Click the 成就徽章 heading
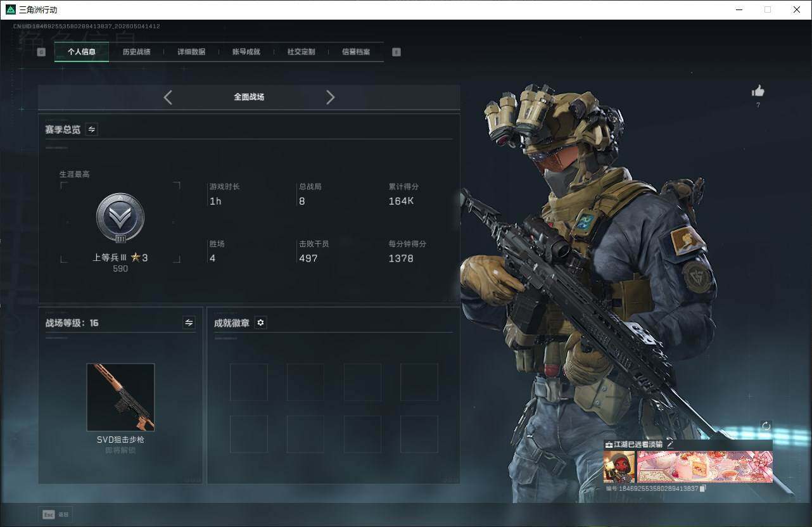 point(232,323)
